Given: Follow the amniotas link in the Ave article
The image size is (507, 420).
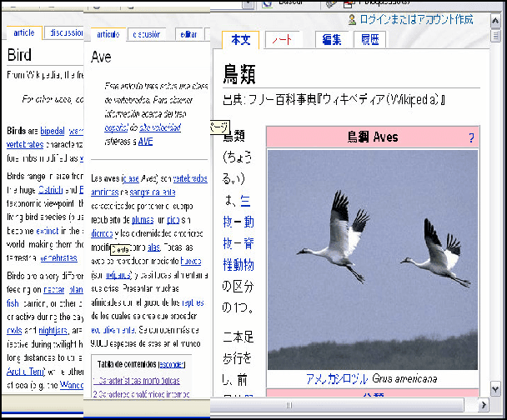Looking at the screenshot, I should coord(104,192).
